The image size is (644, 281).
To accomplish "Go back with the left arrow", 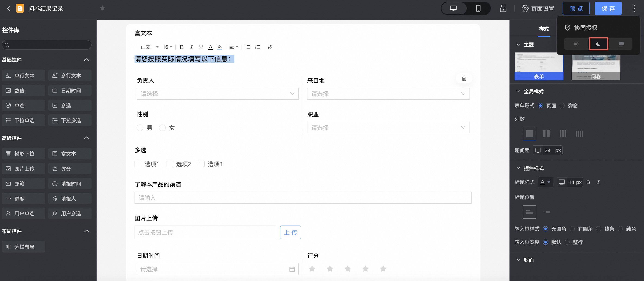I will coord(9,9).
